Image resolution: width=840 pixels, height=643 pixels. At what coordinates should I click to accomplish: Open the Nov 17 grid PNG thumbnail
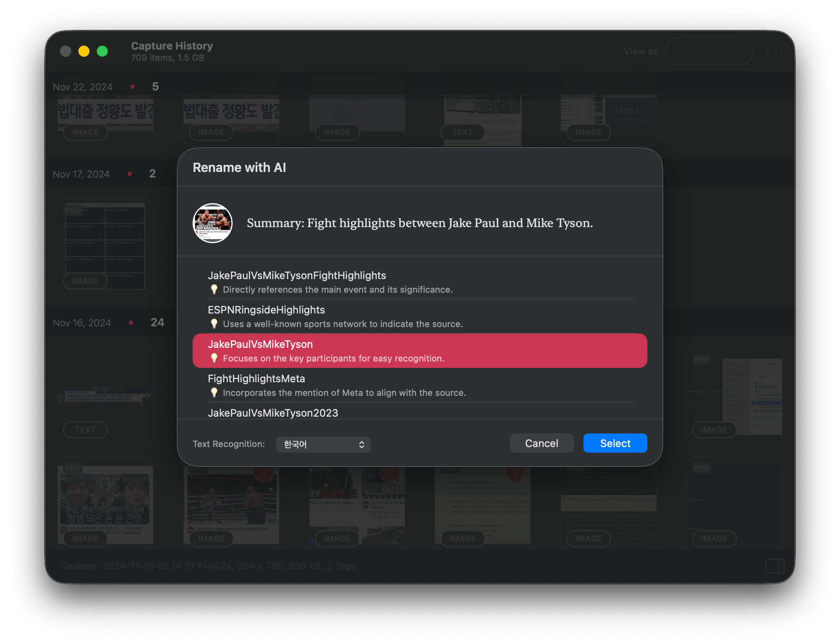click(105, 246)
